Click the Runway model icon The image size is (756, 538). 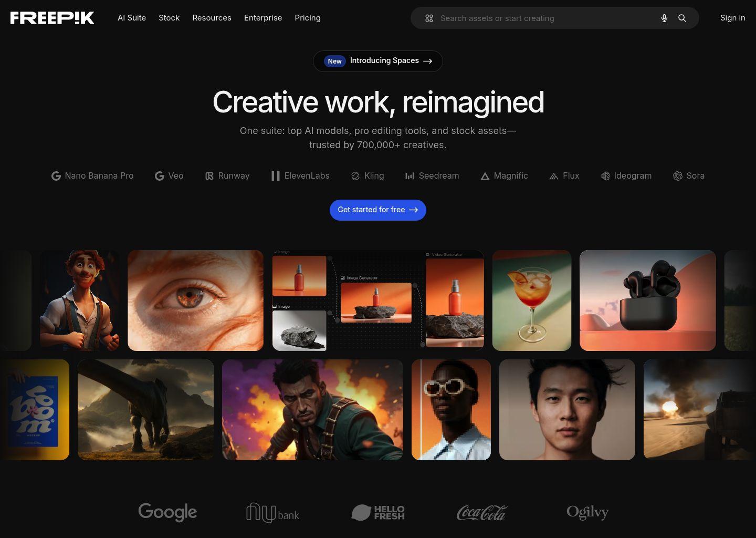click(x=209, y=175)
